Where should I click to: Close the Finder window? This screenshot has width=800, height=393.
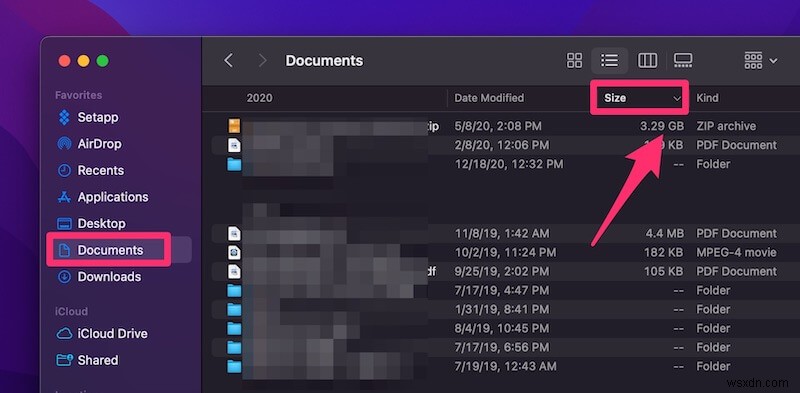tap(64, 61)
